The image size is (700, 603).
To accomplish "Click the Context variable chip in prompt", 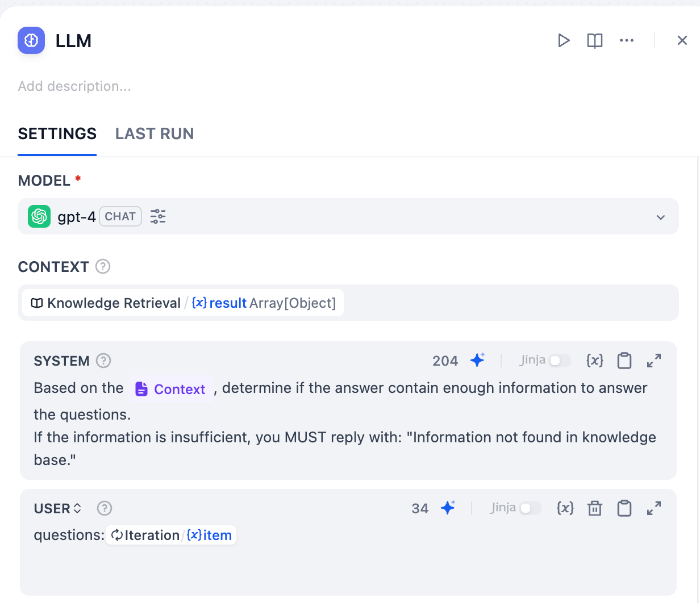I will click(x=170, y=389).
